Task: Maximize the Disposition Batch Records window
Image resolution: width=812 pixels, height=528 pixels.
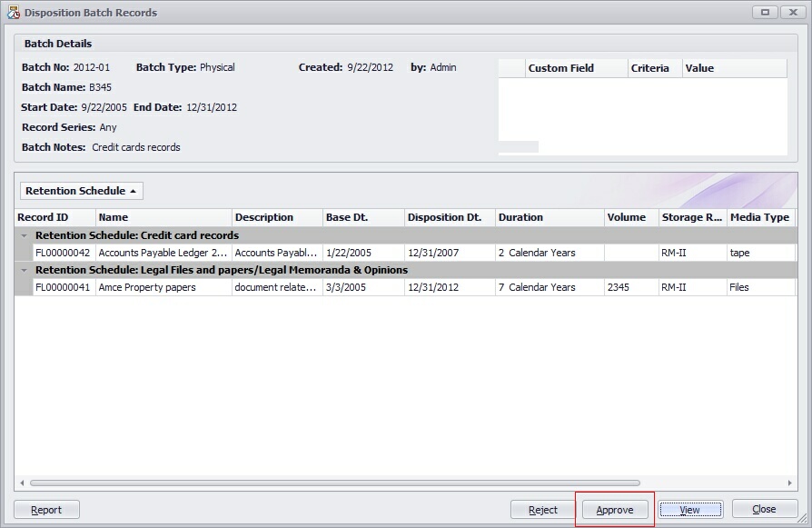Action: click(766, 12)
